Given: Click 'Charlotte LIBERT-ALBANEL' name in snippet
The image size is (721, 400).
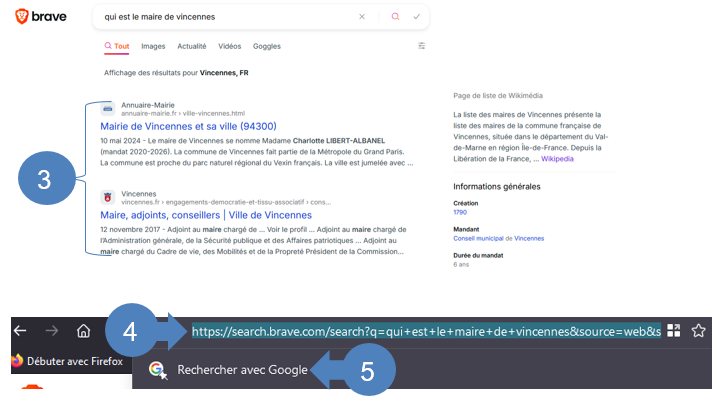Looking at the screenshot, I should click(x=339, y=141).
